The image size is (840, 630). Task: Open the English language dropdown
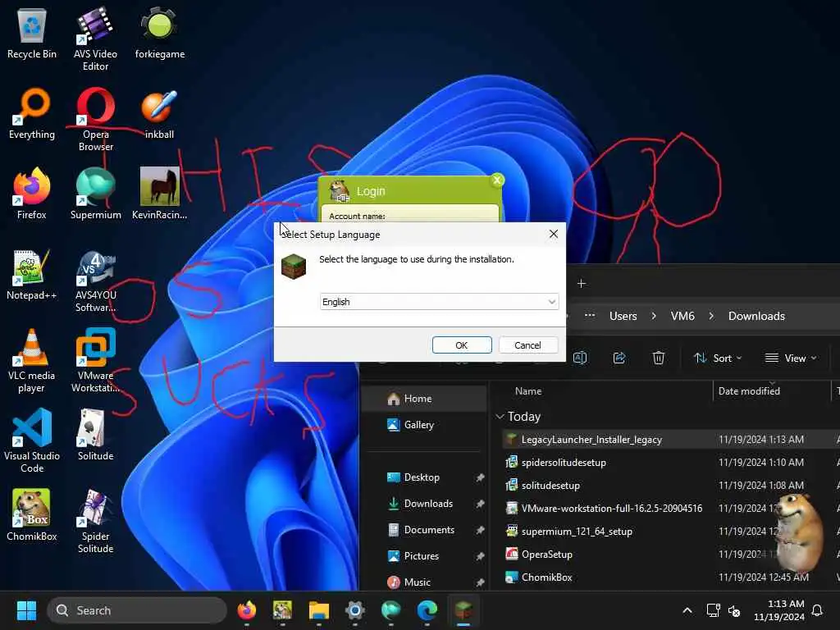pyautogui.click(x=440, y=302)
